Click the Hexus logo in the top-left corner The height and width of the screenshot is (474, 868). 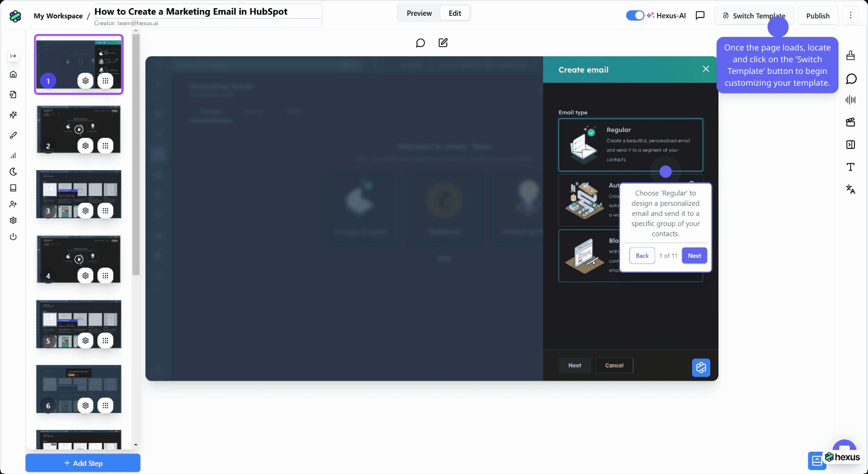coord(15,16)
